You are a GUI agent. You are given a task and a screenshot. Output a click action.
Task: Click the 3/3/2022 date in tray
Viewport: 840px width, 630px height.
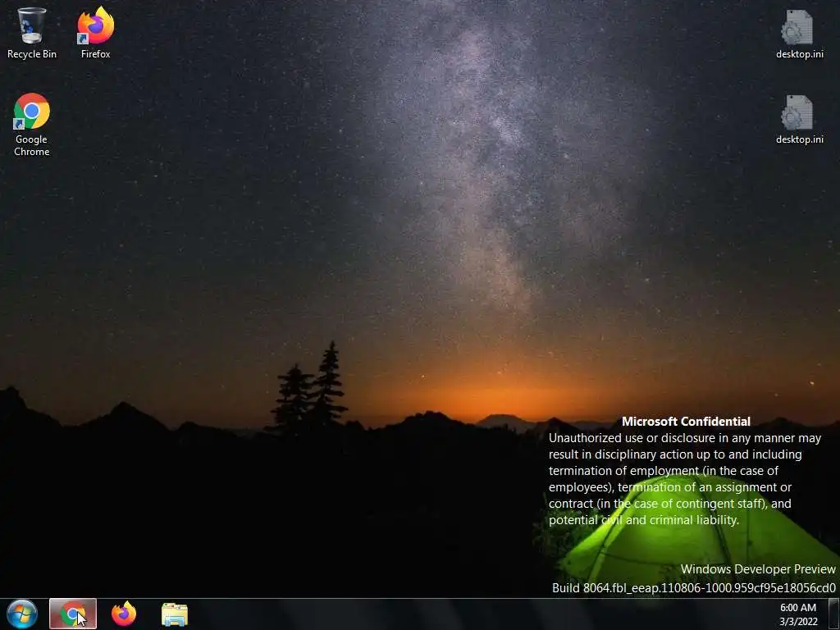tap(798, 622)
